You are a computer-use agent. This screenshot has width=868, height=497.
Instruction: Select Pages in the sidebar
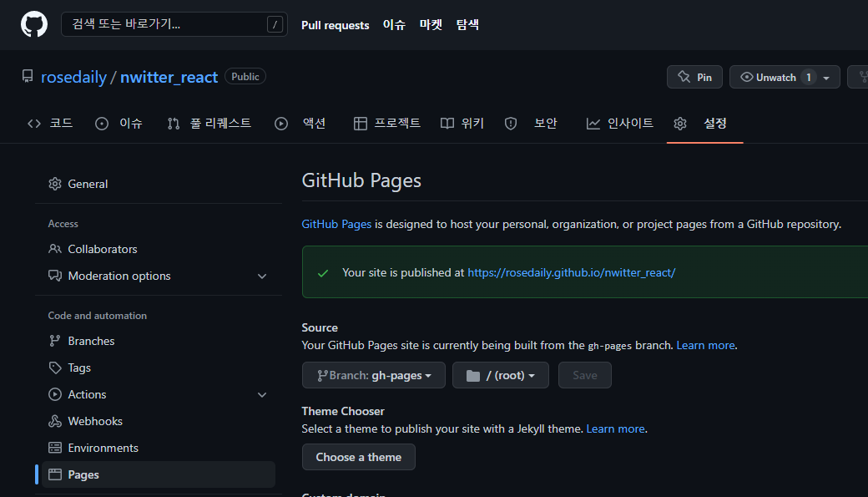(159, 474)
